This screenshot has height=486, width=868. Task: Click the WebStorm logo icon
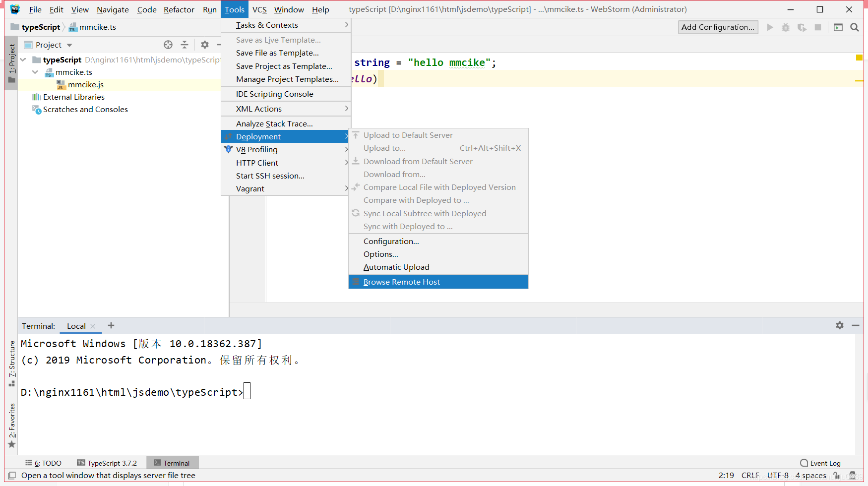[15, 9]
